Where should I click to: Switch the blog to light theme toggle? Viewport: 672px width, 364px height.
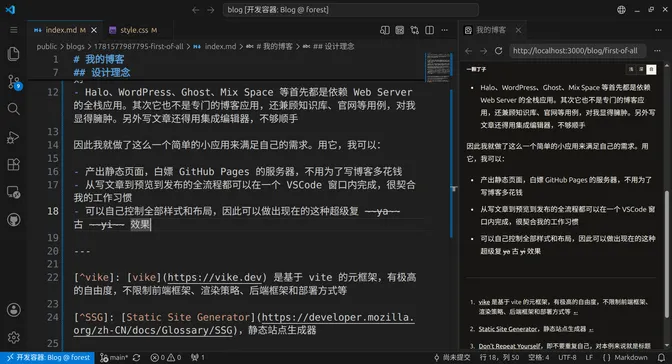click(631, 69)
